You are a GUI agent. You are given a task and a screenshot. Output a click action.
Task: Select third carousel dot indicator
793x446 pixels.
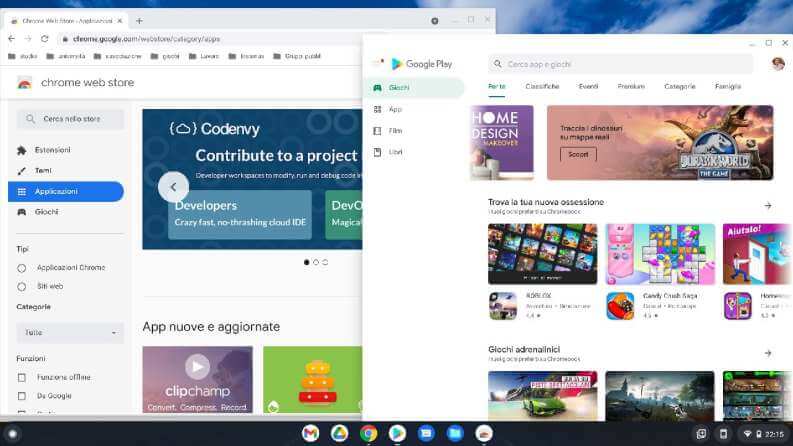point(325,262)
